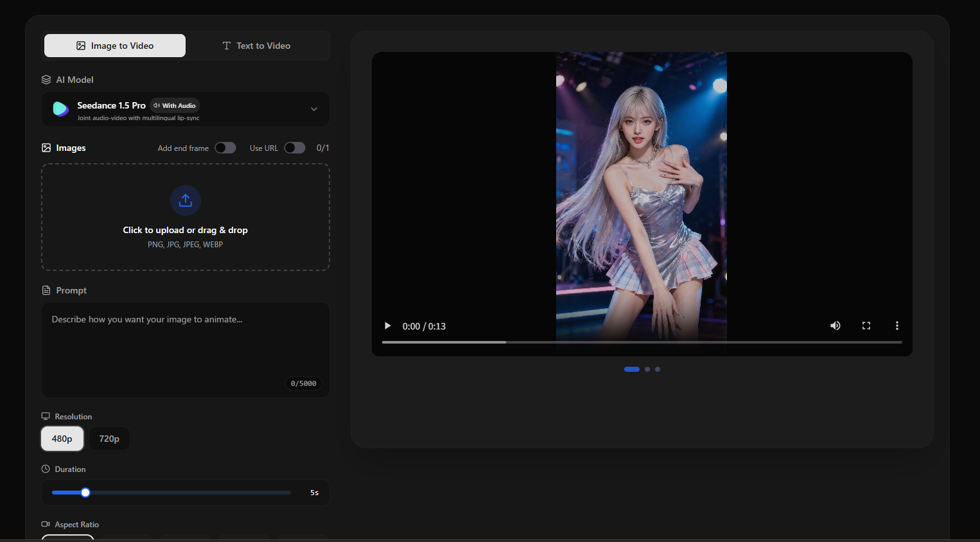Click the upload arrow icon
The height and width of the screenshot is (542, 980).
pos(186,200)
